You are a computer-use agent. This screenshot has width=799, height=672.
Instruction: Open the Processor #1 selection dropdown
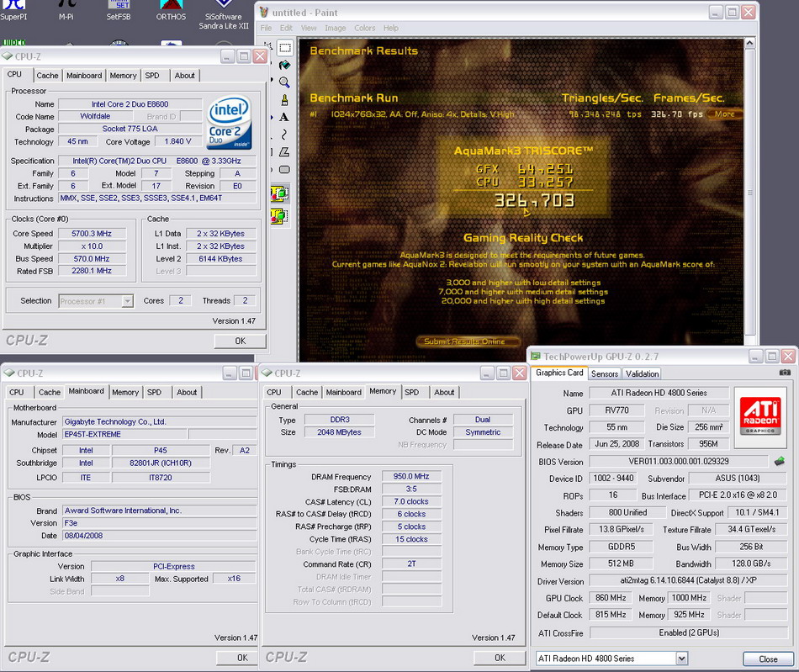click(127, 301)
